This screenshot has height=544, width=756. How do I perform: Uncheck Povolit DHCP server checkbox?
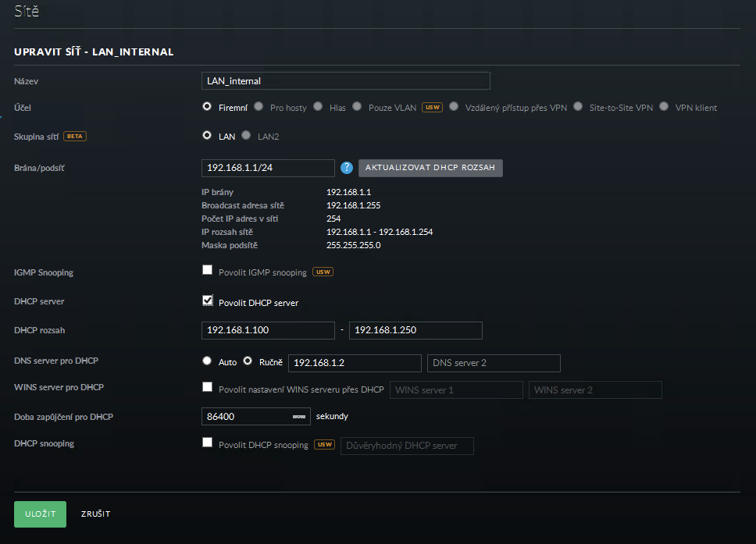coord(207,300)
